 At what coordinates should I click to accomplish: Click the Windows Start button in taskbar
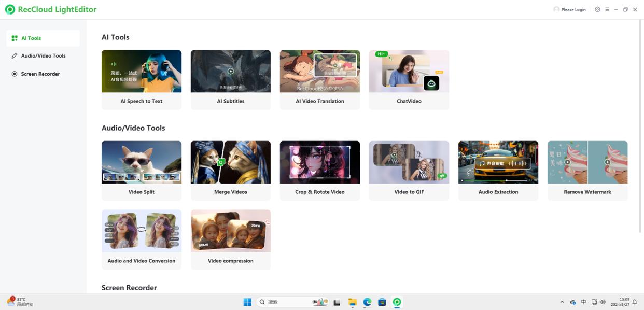click(247, 302)
